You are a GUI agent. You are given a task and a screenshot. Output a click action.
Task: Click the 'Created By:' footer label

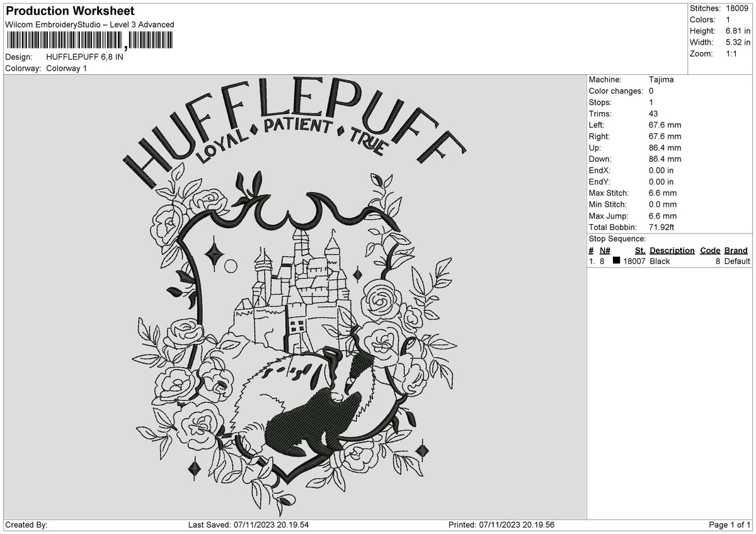pyautogui.click(x=26, y=525)
